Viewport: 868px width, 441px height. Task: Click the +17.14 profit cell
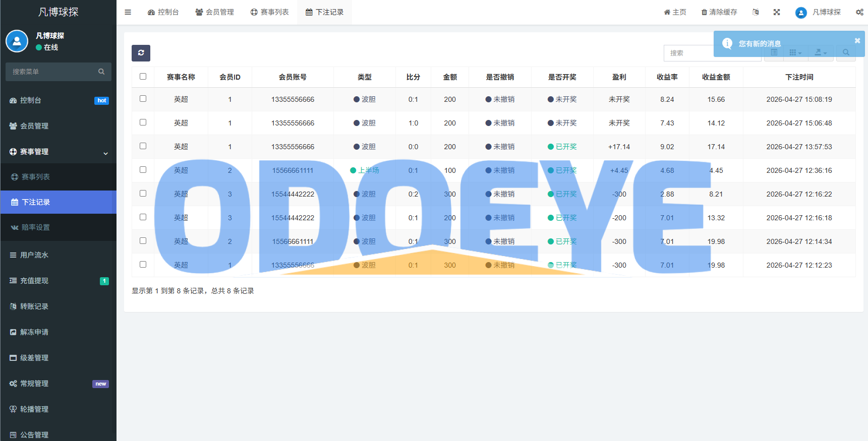[619, 147]
